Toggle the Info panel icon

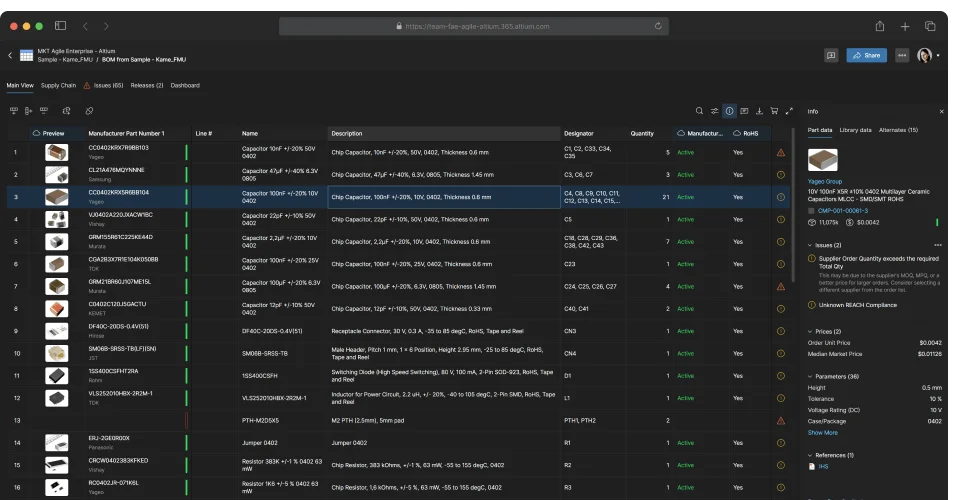[x=729, y=111]
